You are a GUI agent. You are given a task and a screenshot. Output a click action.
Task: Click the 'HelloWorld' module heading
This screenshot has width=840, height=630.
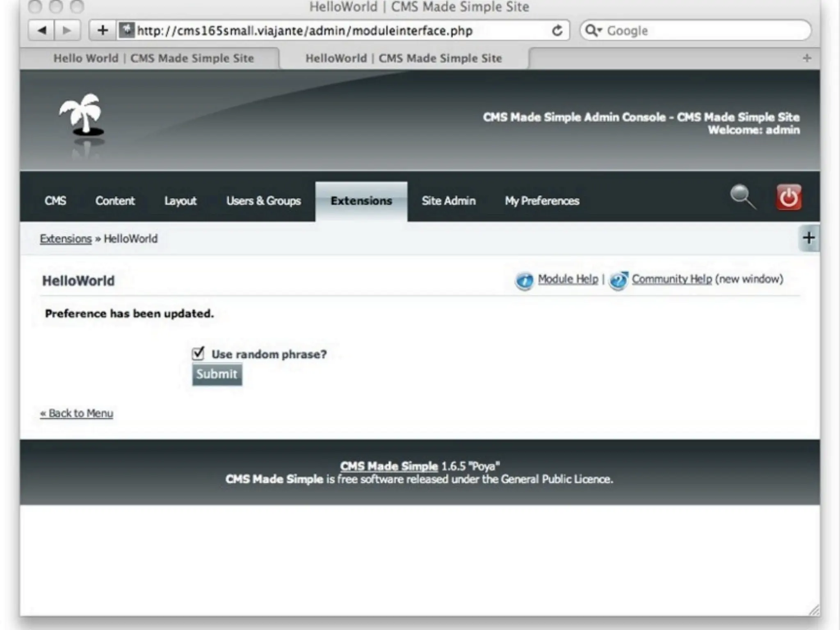[x=78, y=281]
